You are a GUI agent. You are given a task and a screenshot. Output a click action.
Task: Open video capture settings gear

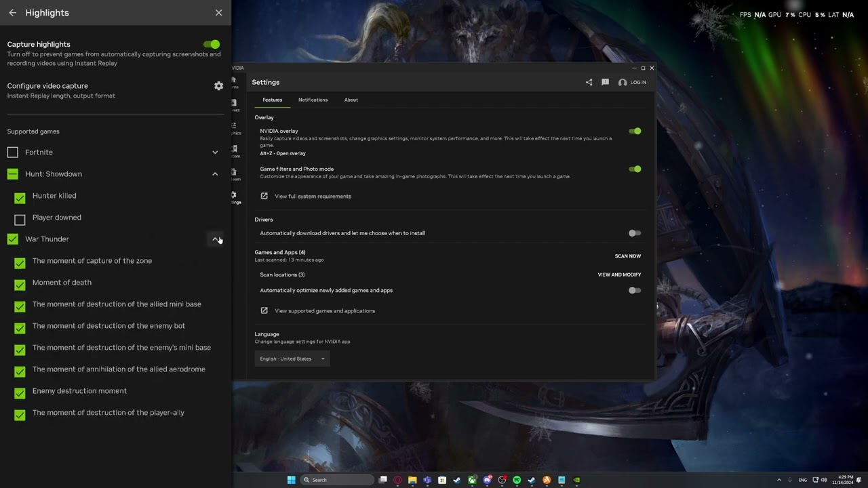(x=218, y=86)
